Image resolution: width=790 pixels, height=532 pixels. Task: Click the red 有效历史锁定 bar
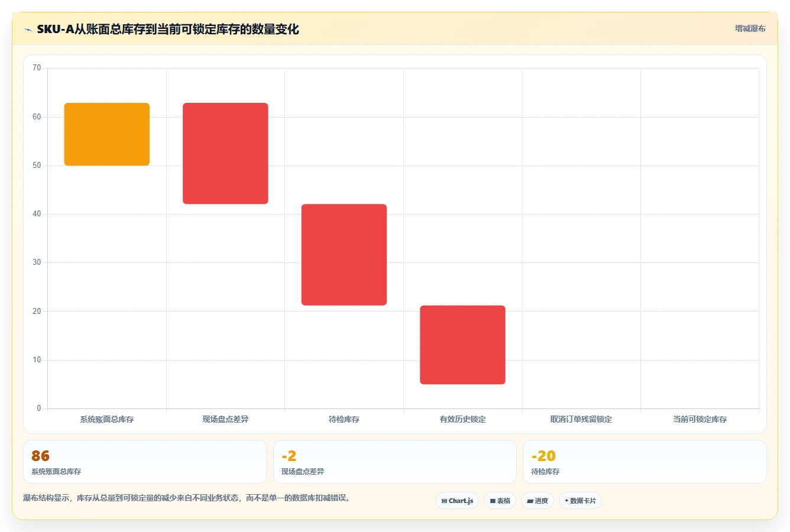pos(462,345)
